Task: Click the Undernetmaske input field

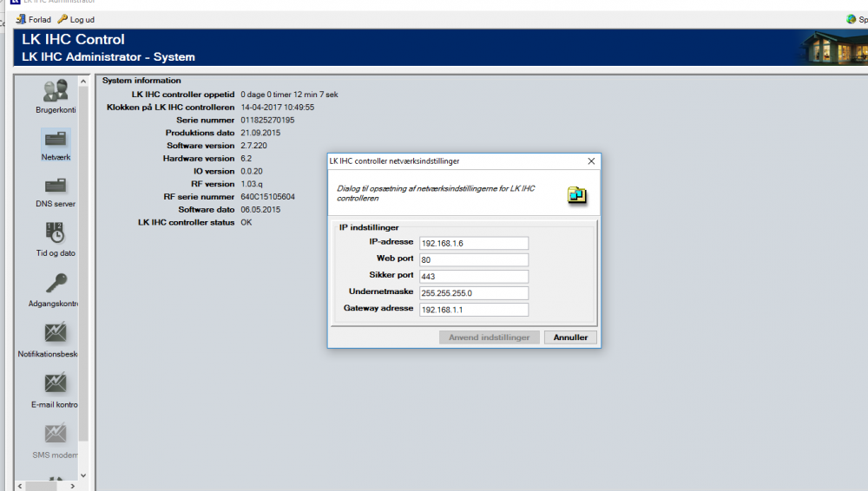Action: point(473,293)
